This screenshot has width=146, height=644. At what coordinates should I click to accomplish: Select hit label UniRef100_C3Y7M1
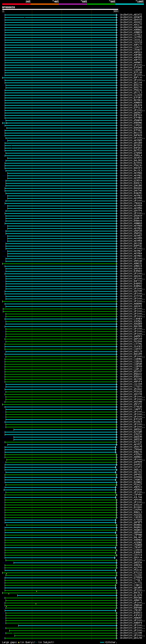click(131, 344)
